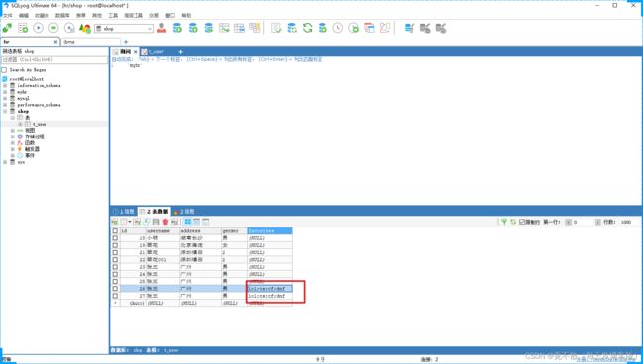
Task: Click the colorful shapes icon beside database selector
Action: 85,28
